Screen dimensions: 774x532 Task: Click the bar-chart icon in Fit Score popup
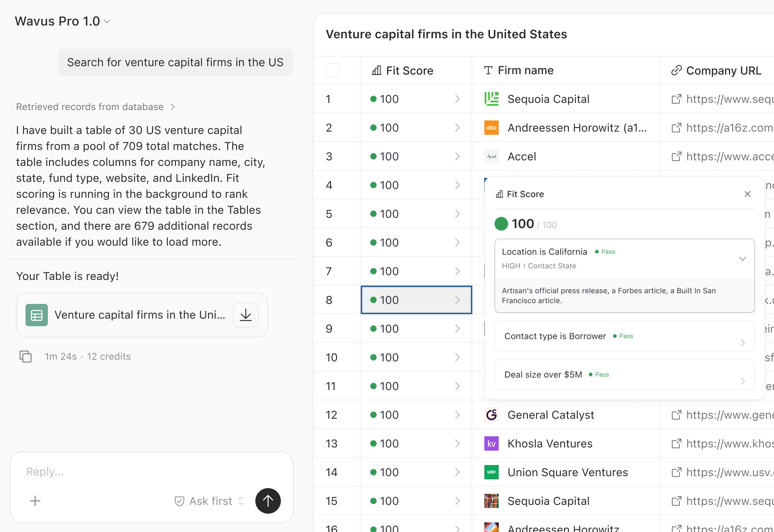pos(500,194)
